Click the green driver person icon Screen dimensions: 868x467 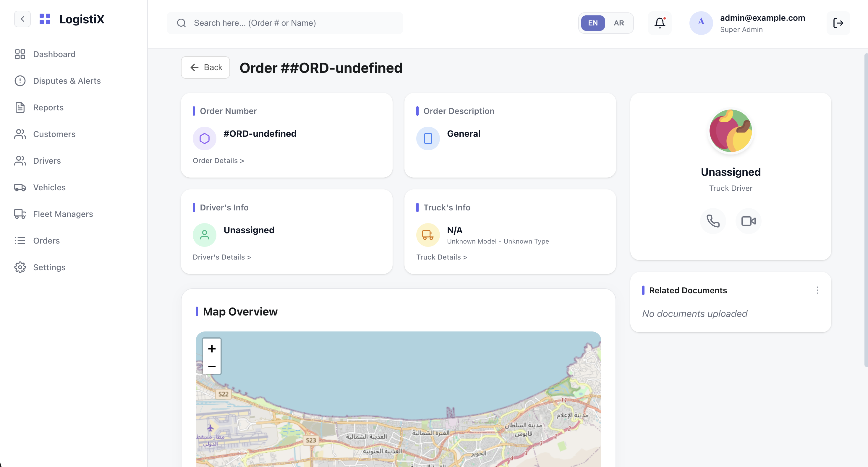(205, 235)
